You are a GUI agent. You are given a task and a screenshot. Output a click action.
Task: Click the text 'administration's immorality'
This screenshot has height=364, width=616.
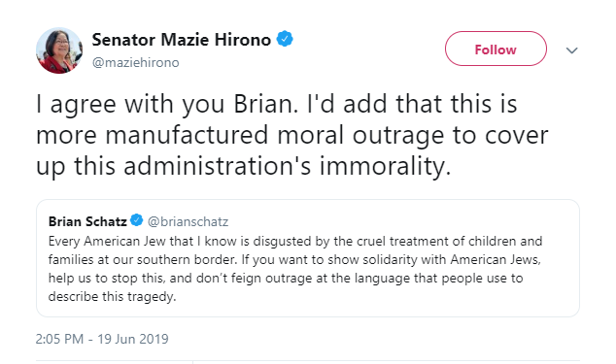click(x=288, y=166)
